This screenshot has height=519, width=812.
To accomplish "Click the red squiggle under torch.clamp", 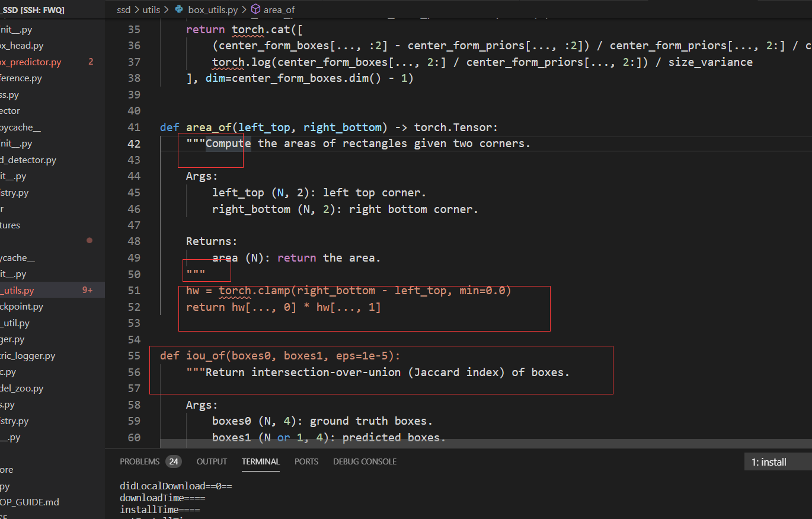I will tap(236, 297).
